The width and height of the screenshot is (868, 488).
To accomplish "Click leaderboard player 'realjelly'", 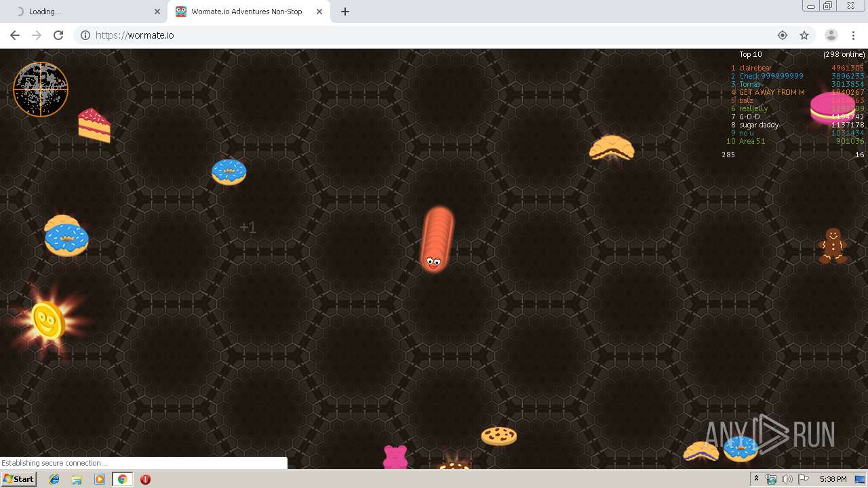I will 753,108.
